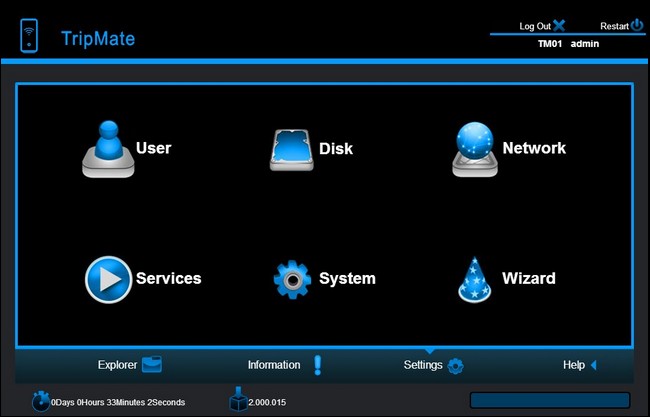This screenshot has height=417, width=650.
Task: Click the Restart power icon
Action: 637,25
